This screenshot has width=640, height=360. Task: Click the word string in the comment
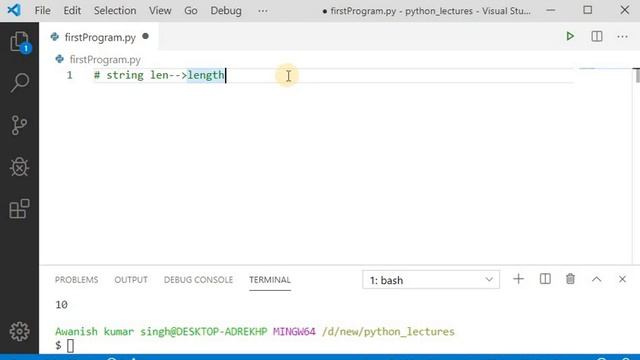[125, 76]
